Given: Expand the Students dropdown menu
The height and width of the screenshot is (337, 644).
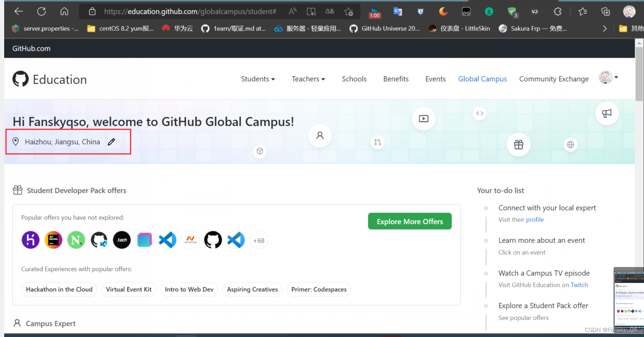Looking at the screenshot, I should coord(258,79).
